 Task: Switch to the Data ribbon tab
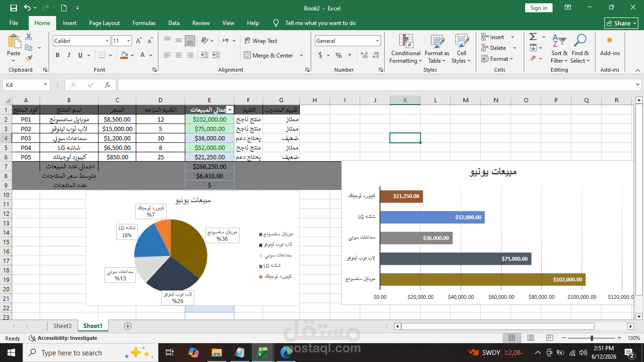point(174,23)
